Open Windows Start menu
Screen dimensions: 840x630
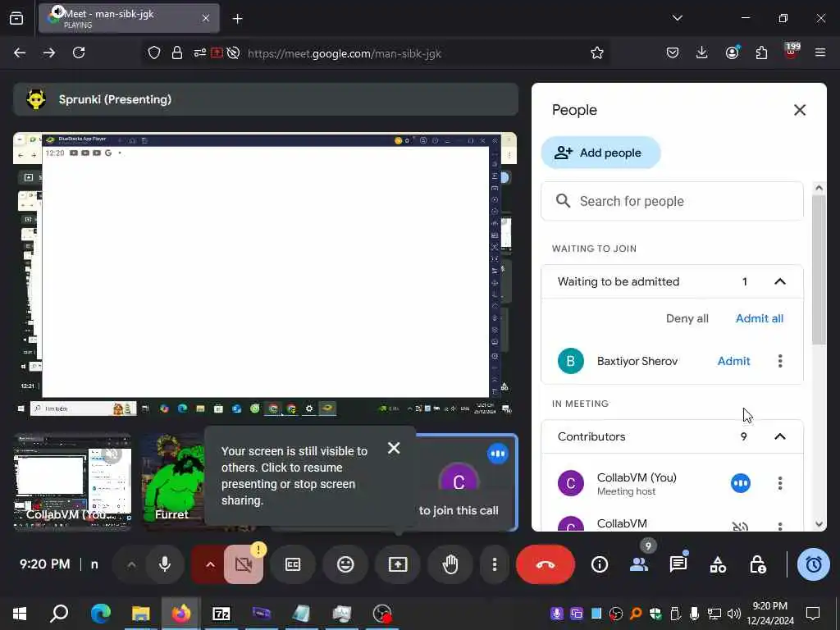[20, 614]
